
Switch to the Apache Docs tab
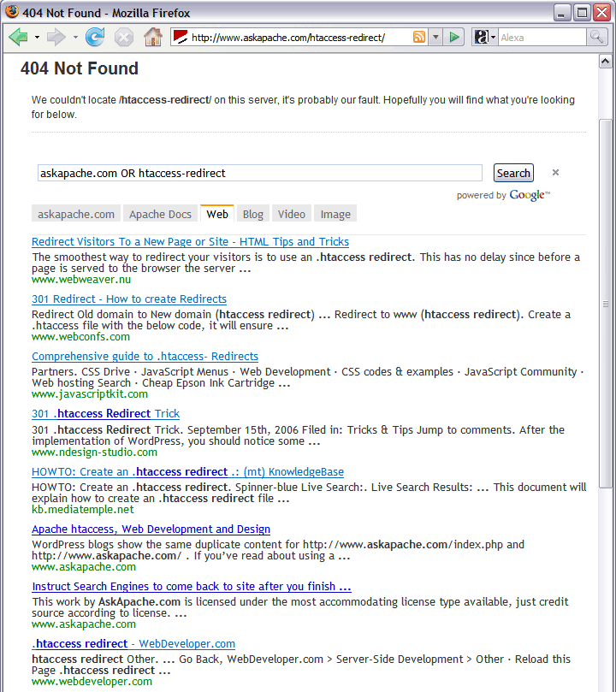tap(160, 214)
